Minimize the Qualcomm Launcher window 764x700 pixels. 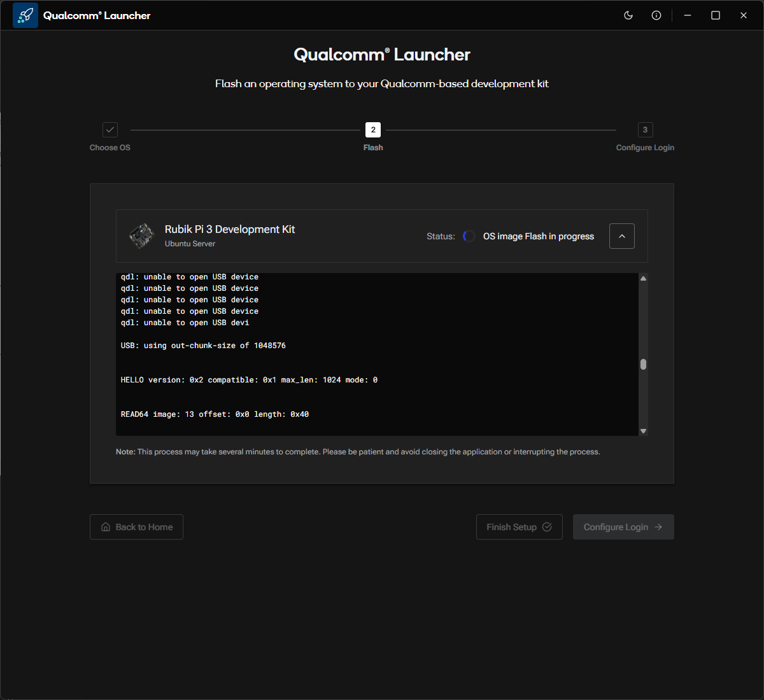click(688, 15)
